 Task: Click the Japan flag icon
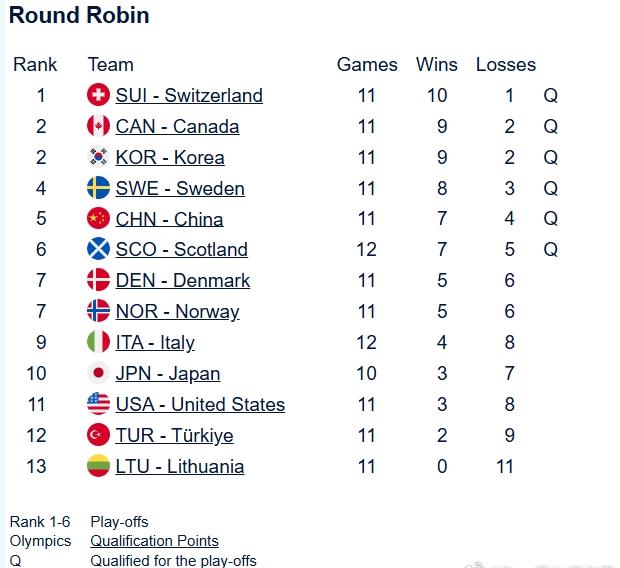(98, 373)
